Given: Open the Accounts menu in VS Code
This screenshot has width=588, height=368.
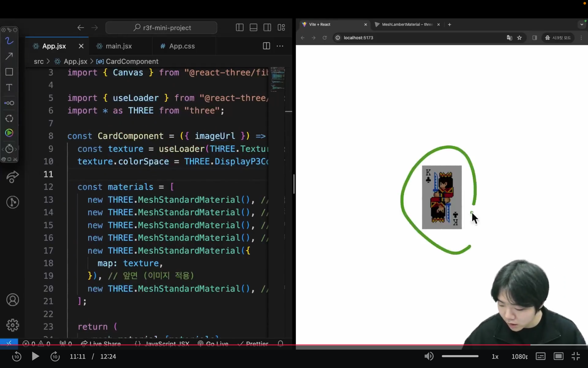Looking at the screenshot, I should [13, 300].
